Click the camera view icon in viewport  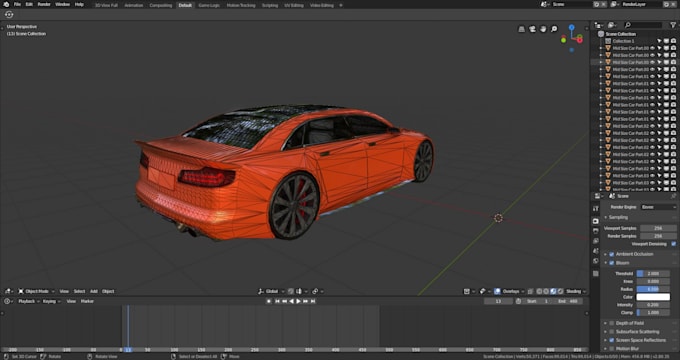[533, 29]
